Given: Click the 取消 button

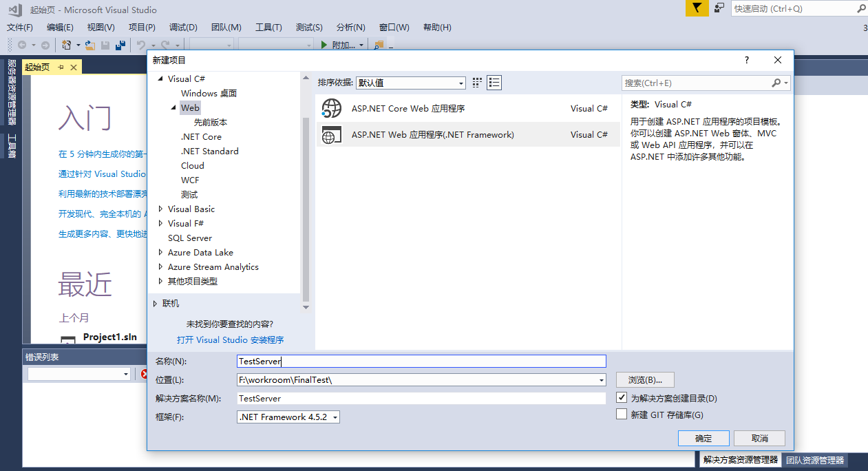Looking at the screenshot, I should [759, 438].
